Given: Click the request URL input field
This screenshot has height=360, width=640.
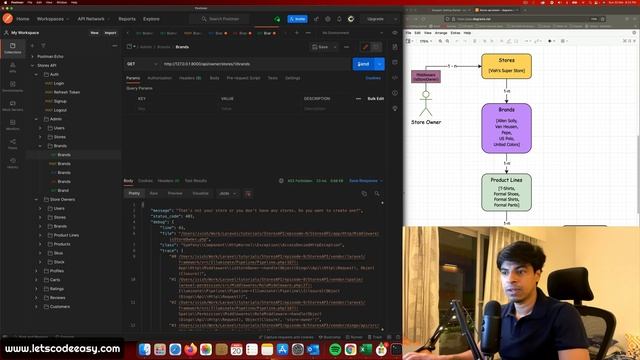Looking at the screenshot, I should coord(256,64).
